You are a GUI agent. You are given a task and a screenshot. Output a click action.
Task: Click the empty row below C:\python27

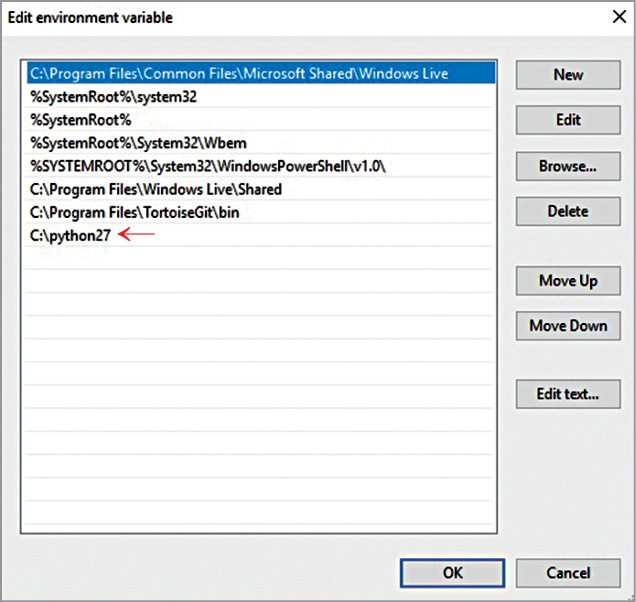260,258
